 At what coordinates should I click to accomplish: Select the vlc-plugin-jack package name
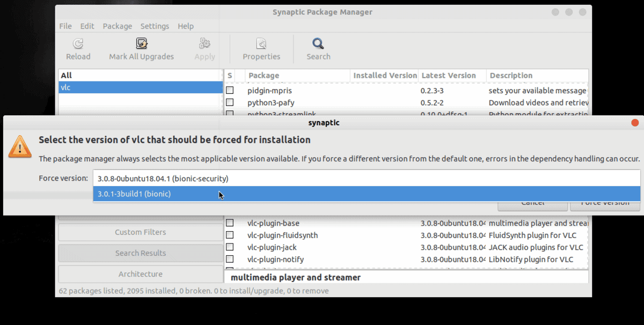coord(272,247)
